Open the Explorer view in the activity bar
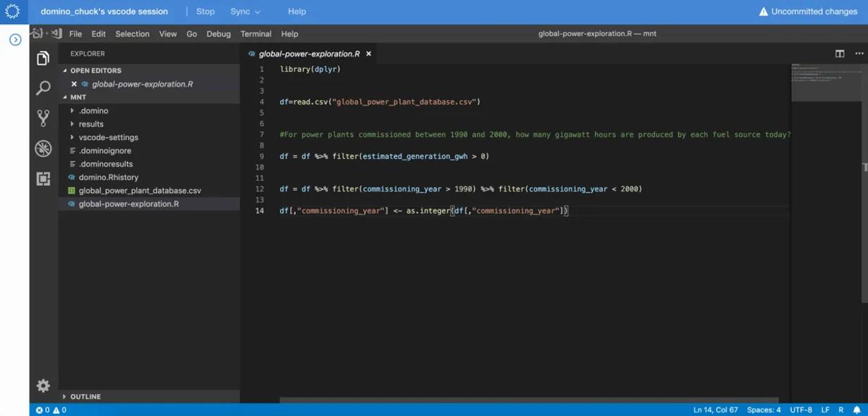 43,60
